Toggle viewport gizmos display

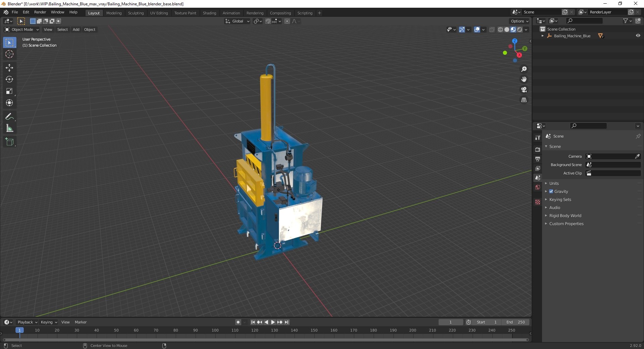(x=462, y=30)
